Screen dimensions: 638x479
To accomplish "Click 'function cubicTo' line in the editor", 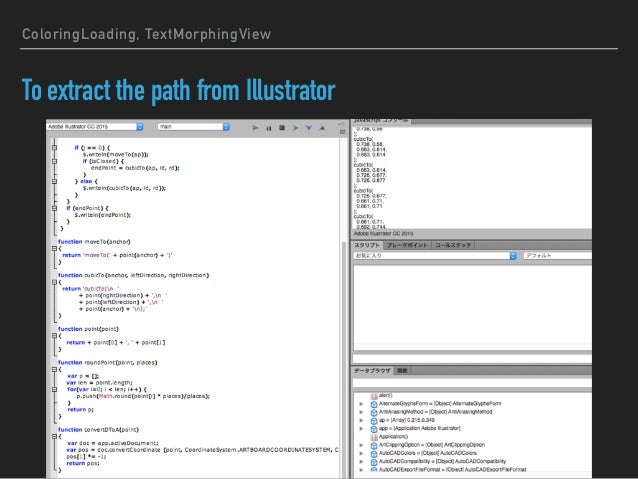I will point(133,276).
